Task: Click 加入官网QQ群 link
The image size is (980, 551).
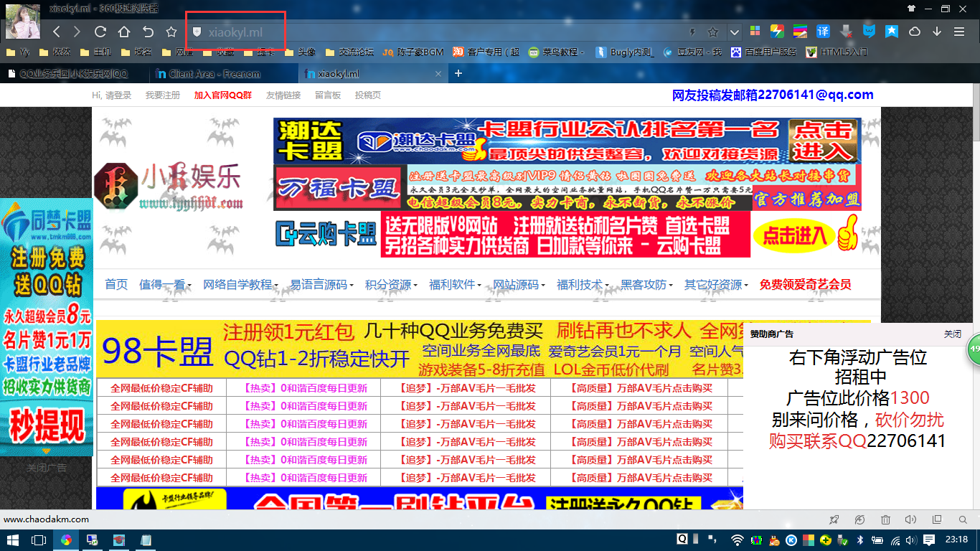Action: [x=223, y=95]
